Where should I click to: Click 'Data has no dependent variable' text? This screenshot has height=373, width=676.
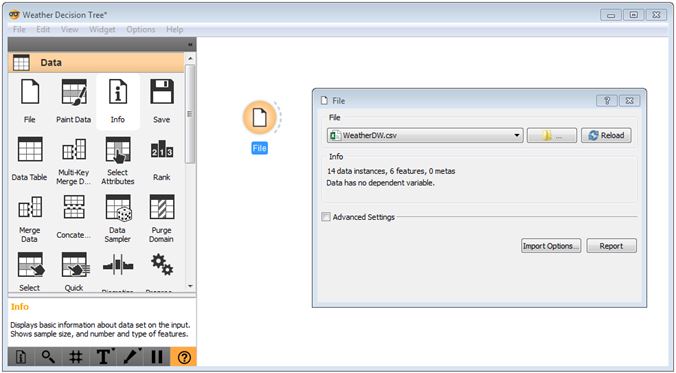[381, 183]
